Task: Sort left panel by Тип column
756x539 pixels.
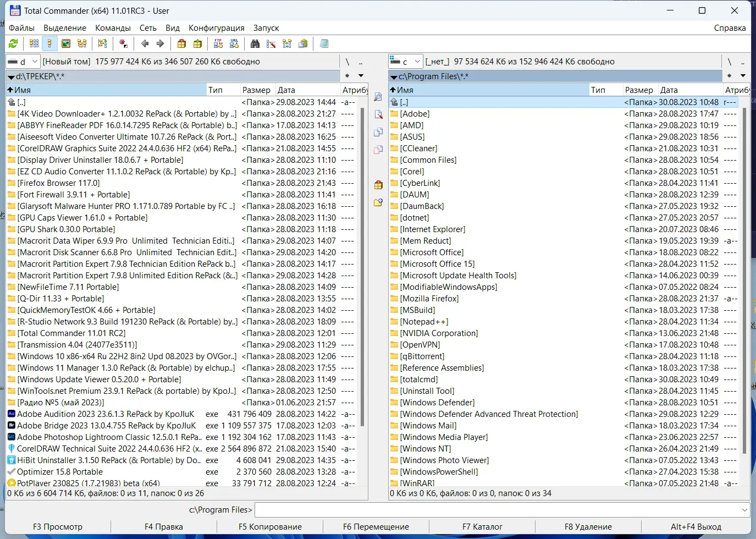Action: [x=222, y=90]
